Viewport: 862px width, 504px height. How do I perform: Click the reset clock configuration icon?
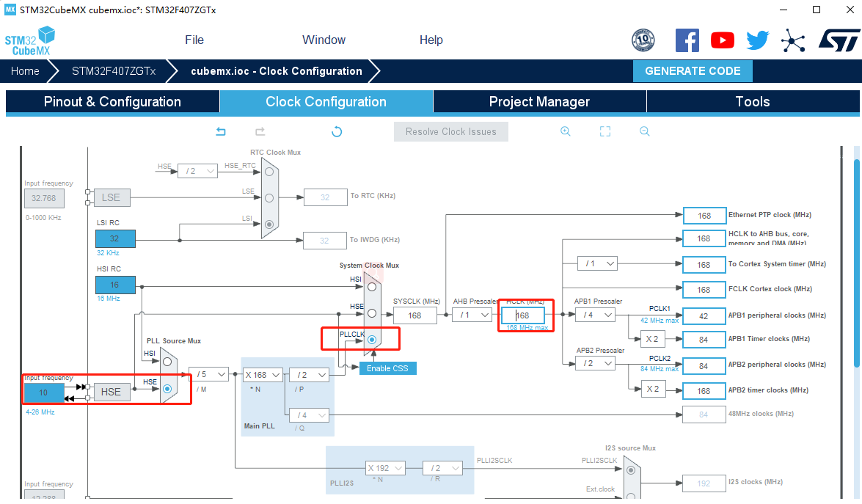tap(337, 131)
